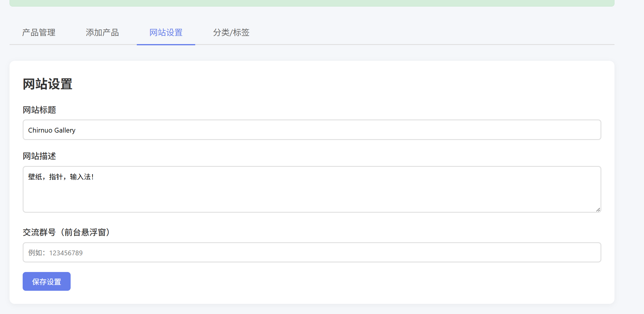644x314 pixels.
Task: Click the 网站标题 field label
Action: [39, 110]
